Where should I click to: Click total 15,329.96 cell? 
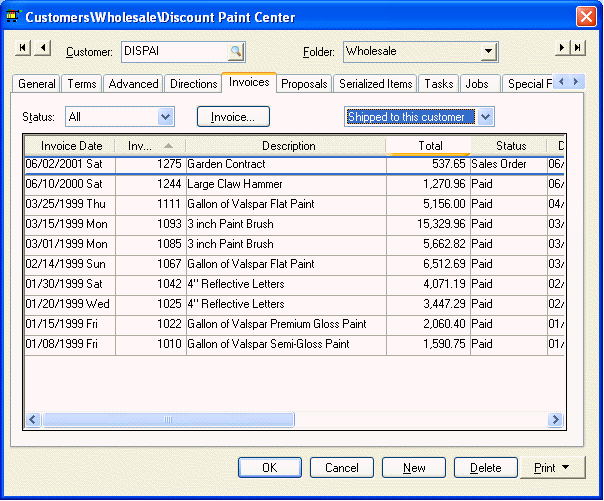click(428, 225)
